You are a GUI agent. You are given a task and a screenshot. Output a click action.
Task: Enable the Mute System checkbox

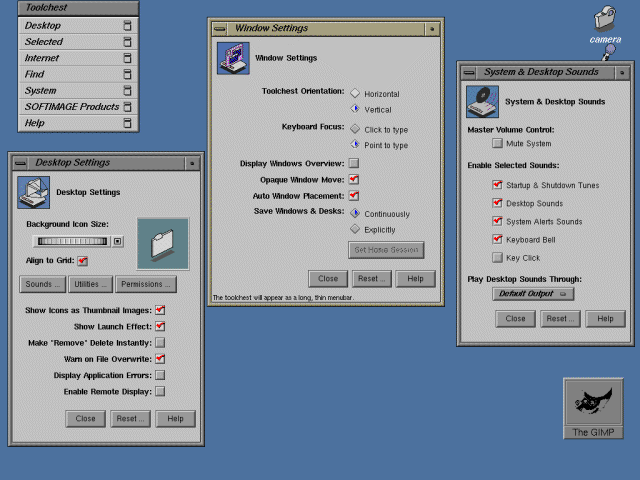(497, 144)
